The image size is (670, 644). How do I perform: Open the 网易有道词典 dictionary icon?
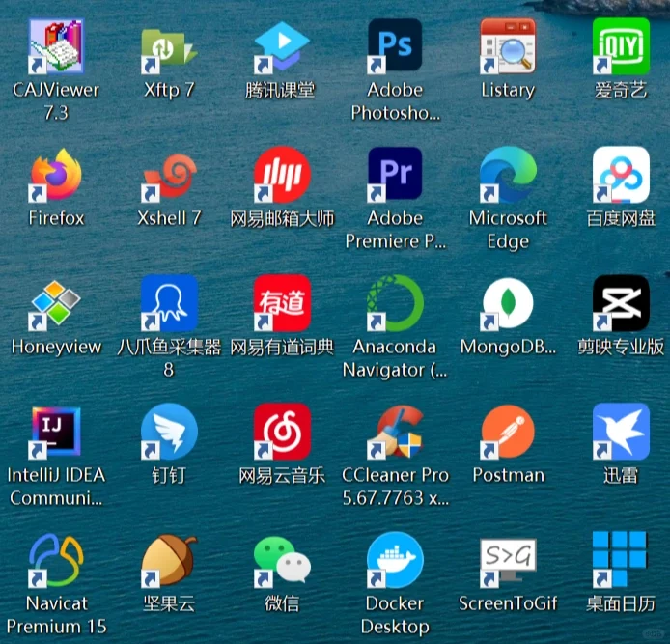tap(282, 303)
